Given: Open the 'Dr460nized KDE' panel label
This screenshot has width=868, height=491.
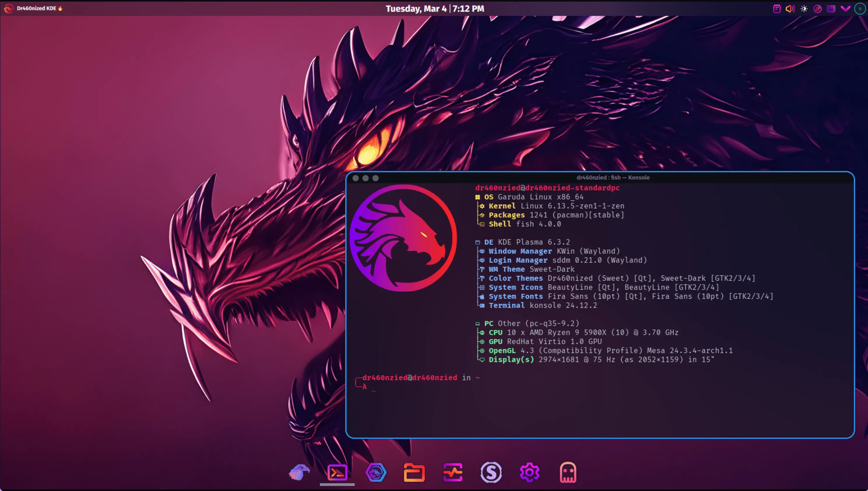Looking at the screenshot, I should 40,8.
